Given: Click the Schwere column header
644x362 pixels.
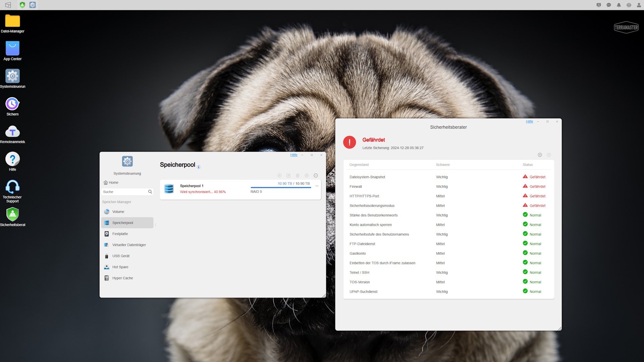Looking at the screenshot, I should pyautogui.click(x=443, y=165).
